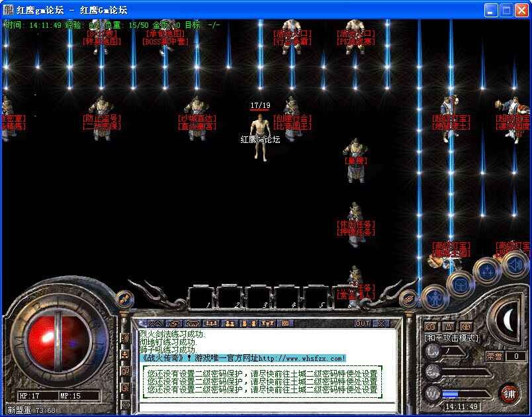Click the three-people group icon in chat toolbar
Screen dimensions: 532x417
211,324
